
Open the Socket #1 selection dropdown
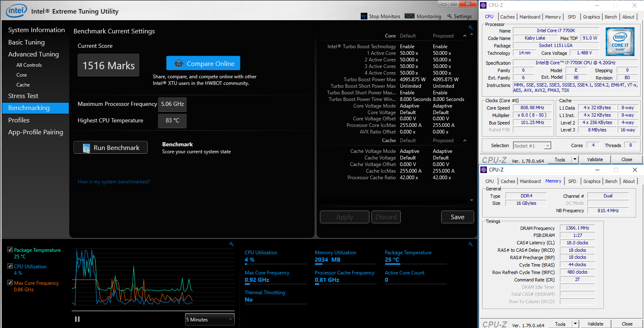(532, 145)
